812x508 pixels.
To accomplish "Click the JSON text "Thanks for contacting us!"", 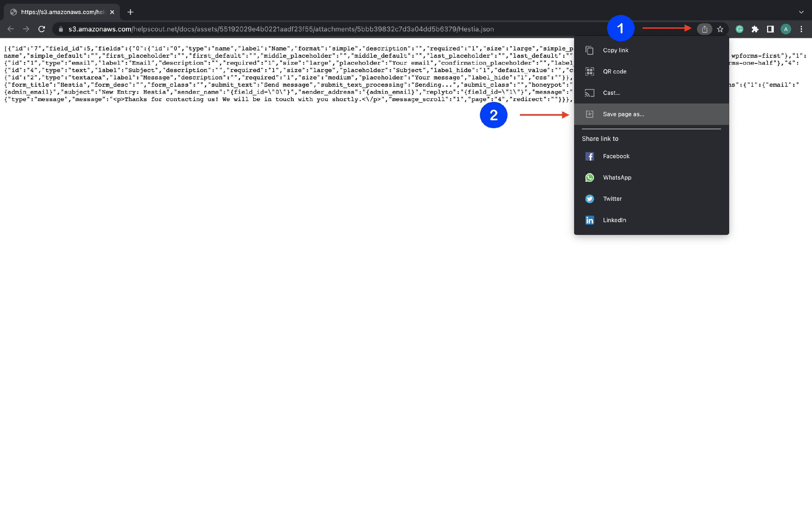I will pyautogui.click(x=172, y=99).
